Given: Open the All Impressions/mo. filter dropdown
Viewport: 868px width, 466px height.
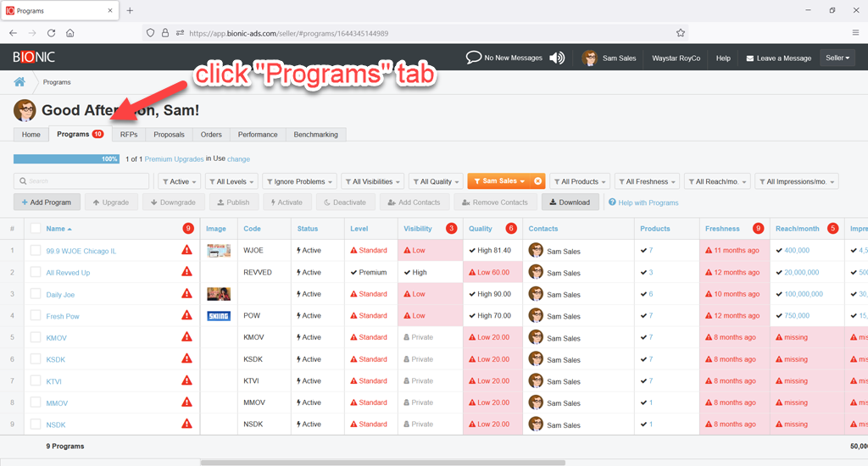Looking at the screenshot, I should coord(797,181).
